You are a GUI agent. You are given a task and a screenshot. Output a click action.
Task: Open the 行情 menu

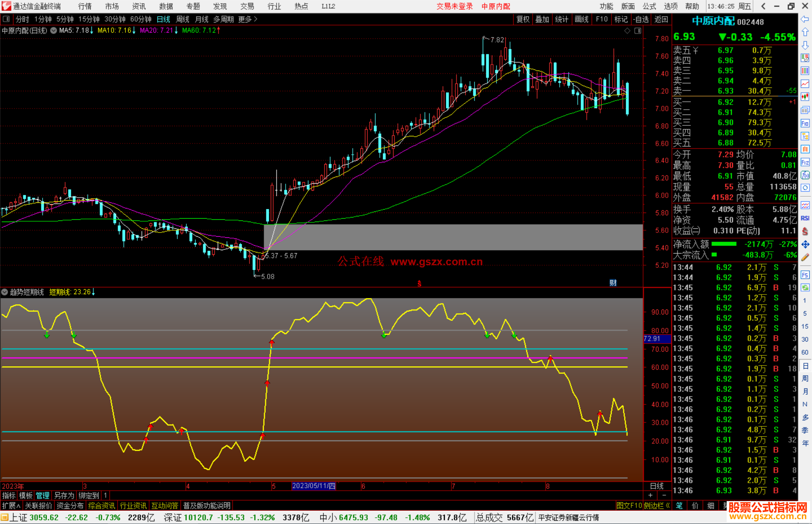point(85,6)
